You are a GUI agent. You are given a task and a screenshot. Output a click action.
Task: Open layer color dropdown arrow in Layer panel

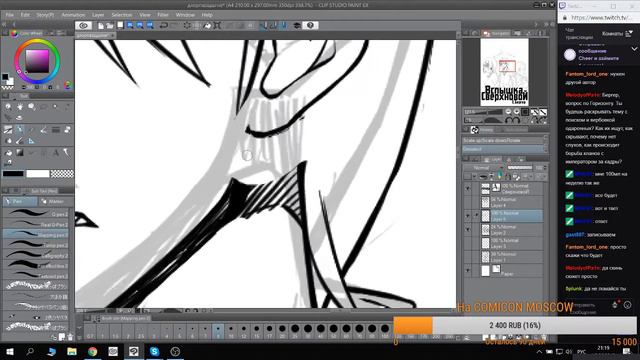[x=475, y=177]
